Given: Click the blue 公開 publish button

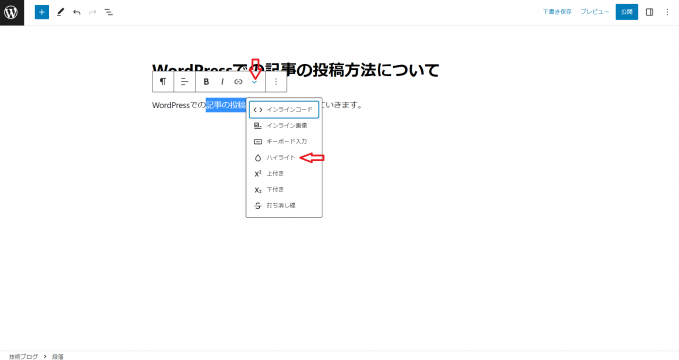Looking at the screenshot, I should click(x=627, y=12).
